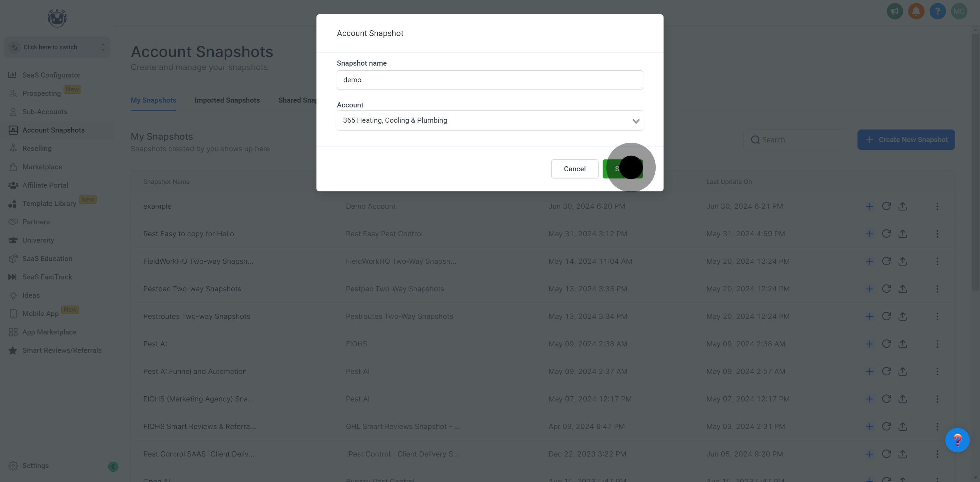Click the Snapshot name input field
Screen dimensions: 980x482
[490, 80]
